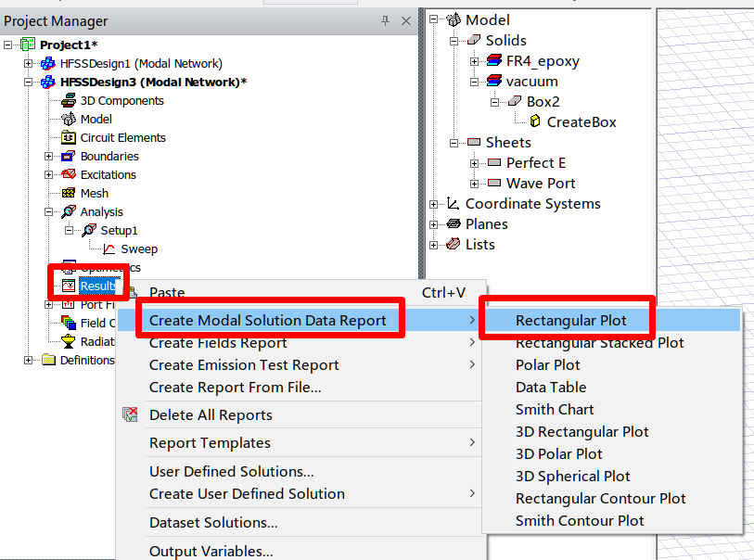The image size is (754, 560).
Task: Open Report Templates submenu
Action: click(x=301, y=442)
